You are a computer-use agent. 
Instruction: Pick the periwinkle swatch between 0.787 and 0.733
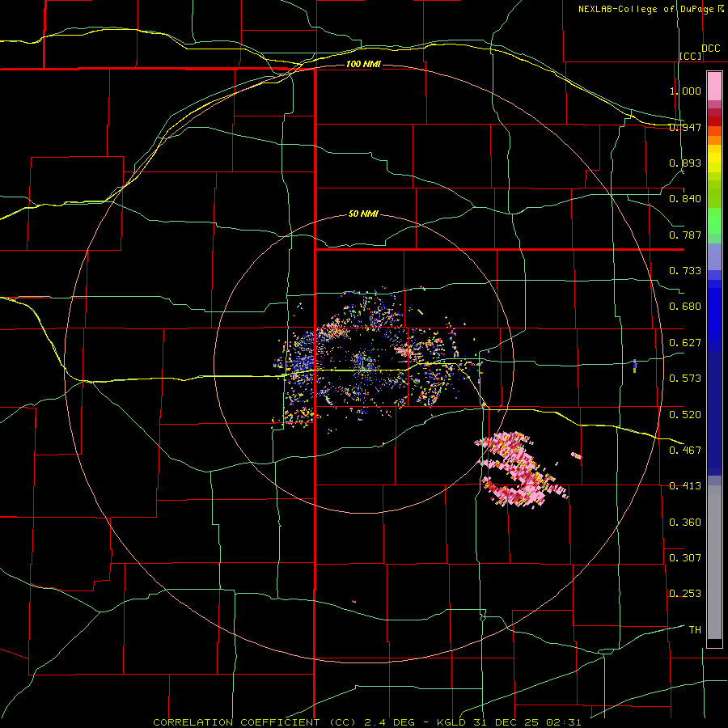click(x=714, y=256)
